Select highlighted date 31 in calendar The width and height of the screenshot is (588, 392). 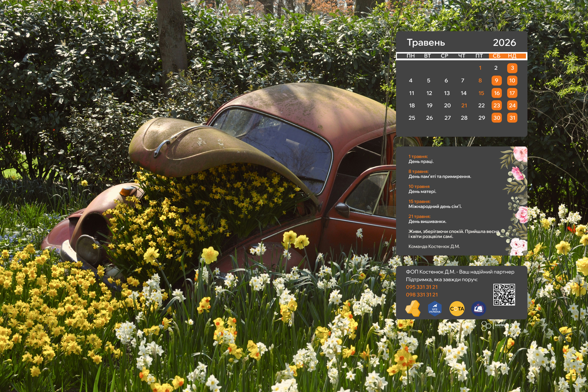(x=512, y=118)
